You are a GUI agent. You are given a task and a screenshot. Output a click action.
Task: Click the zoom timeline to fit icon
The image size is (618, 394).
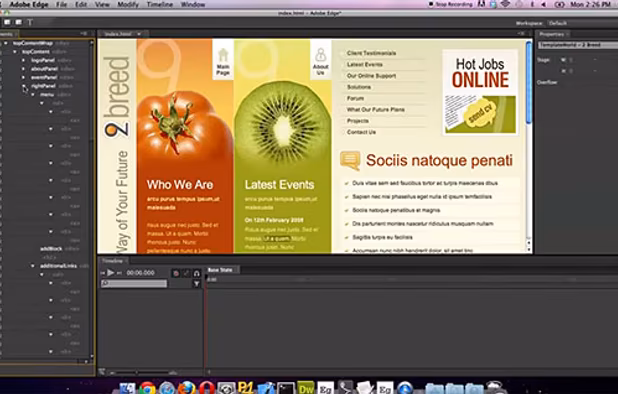point(102,372)
